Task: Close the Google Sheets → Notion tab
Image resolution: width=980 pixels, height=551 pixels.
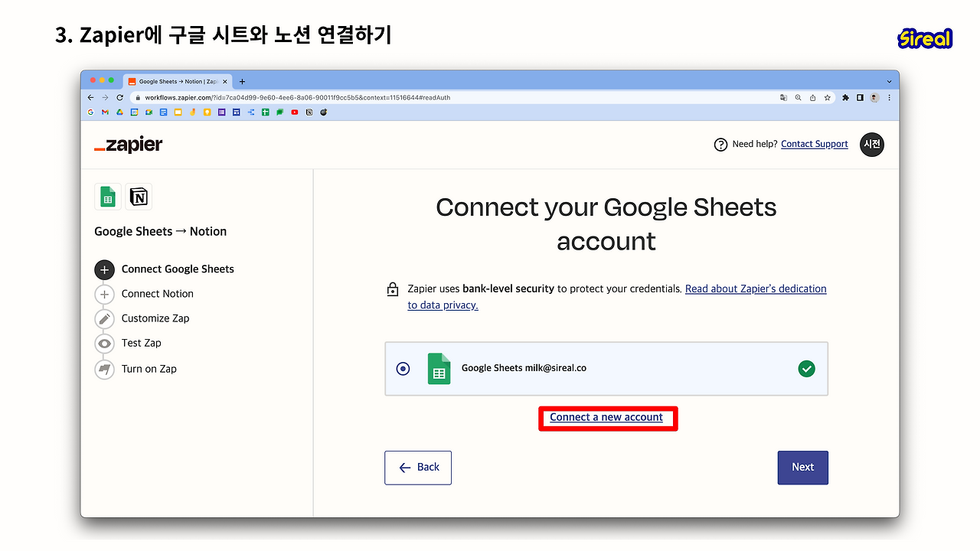Action: coord(224,81)
